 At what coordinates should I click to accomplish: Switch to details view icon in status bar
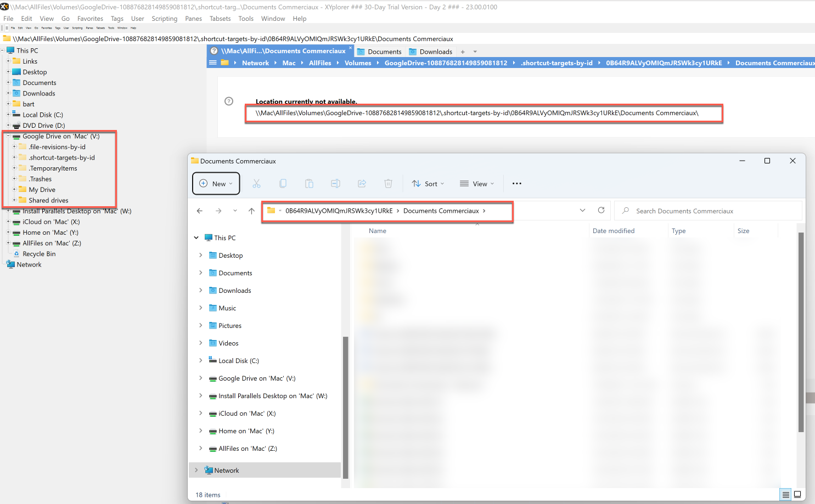click(785, 495)
